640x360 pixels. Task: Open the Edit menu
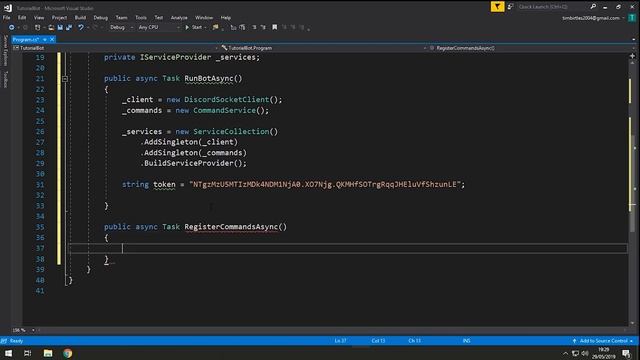22,18
